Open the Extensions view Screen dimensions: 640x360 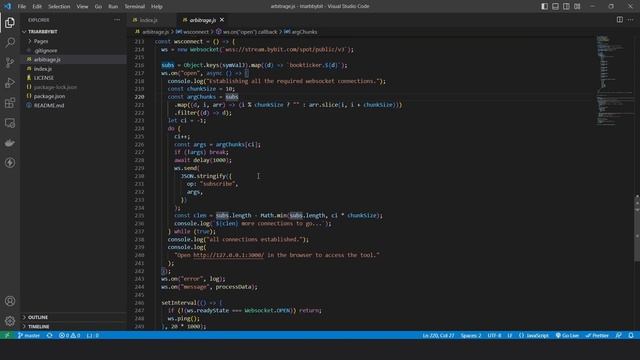10,102
